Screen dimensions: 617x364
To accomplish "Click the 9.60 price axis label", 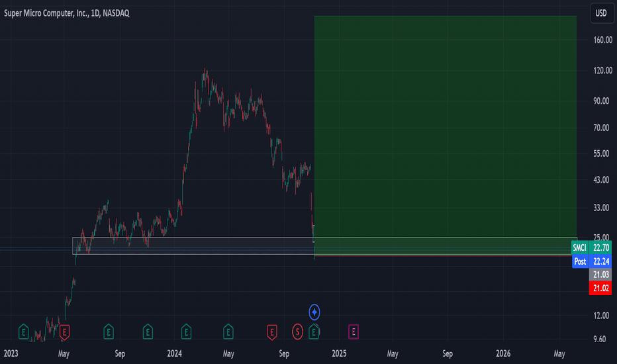I will click(599, 340).
